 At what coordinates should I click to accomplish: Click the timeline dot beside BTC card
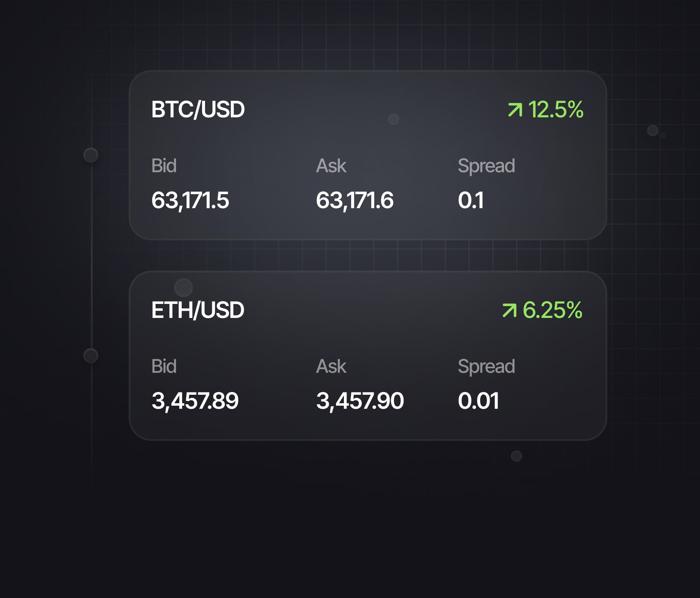pyautogui.click(x=91, y=155)
